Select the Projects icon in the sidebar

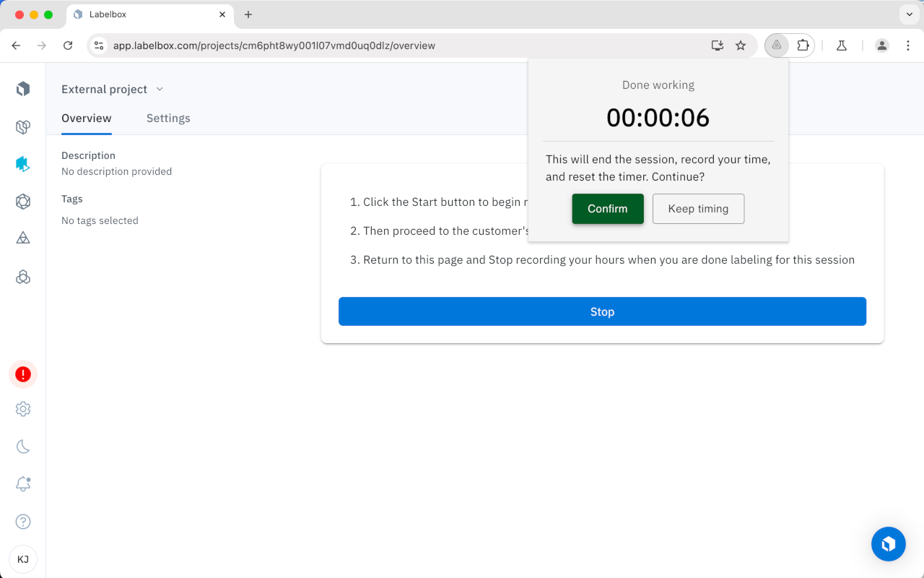[x=22, y=126]
